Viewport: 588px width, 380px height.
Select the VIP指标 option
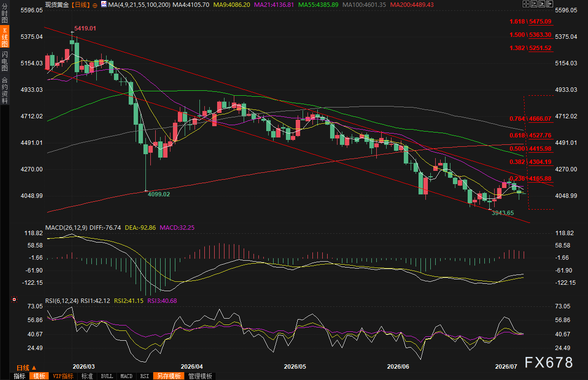tap(63, 376)
